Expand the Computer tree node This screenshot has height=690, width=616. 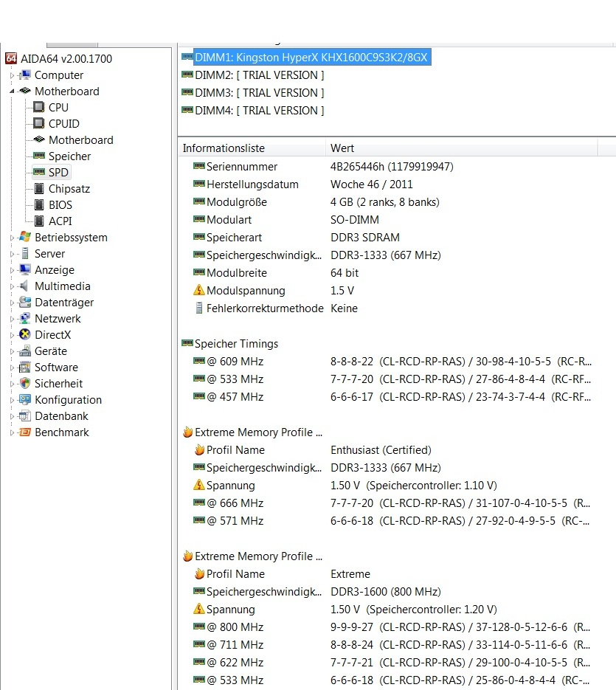pos(12,76)
